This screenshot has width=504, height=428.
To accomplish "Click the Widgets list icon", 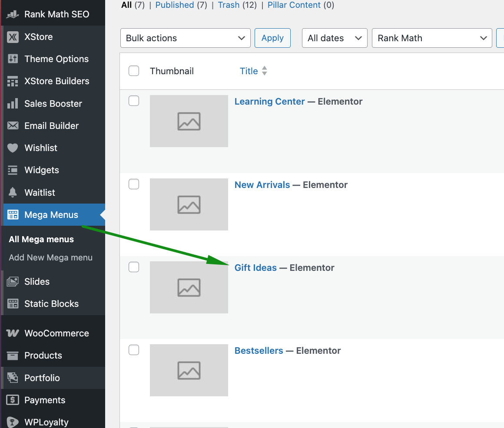I will click(13, 170).
